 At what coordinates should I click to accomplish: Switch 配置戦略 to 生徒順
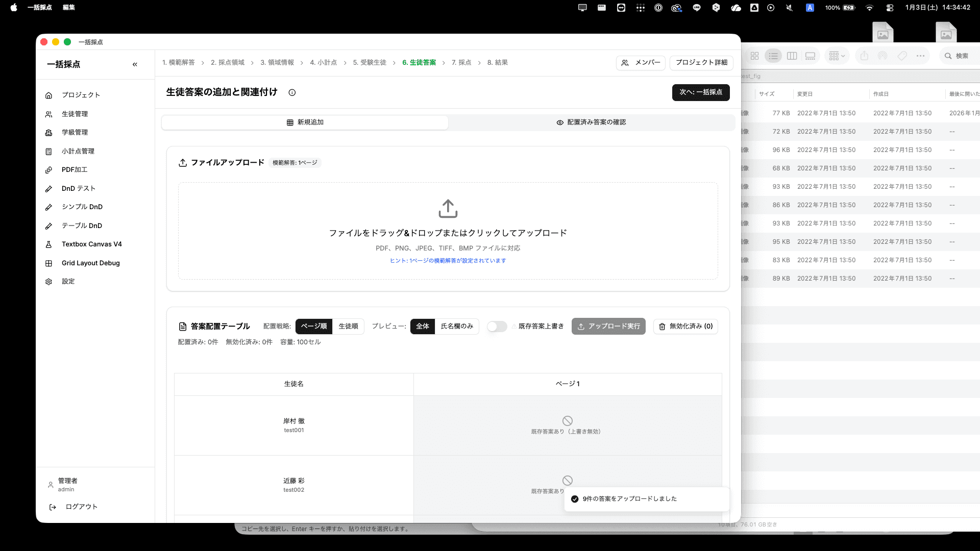point(348,326)
